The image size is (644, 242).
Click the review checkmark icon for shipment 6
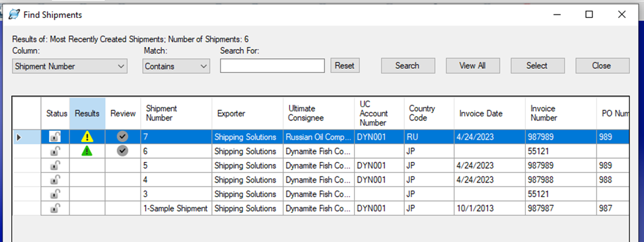(x=122, y=151)
